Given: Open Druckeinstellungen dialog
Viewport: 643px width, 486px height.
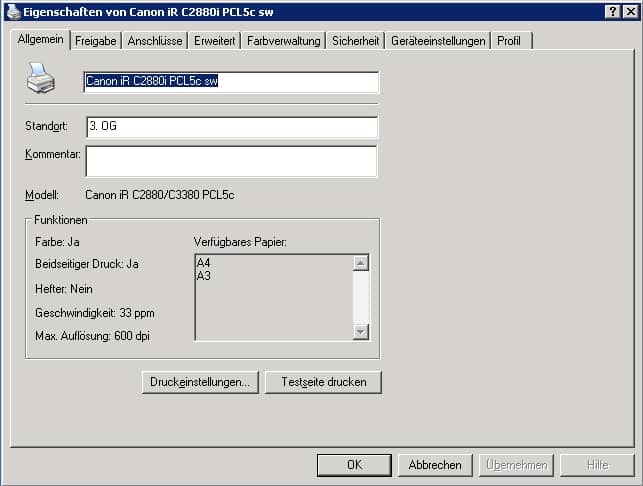Looking at the screenshot, I should pyautogui.click(x=200, y=382).
